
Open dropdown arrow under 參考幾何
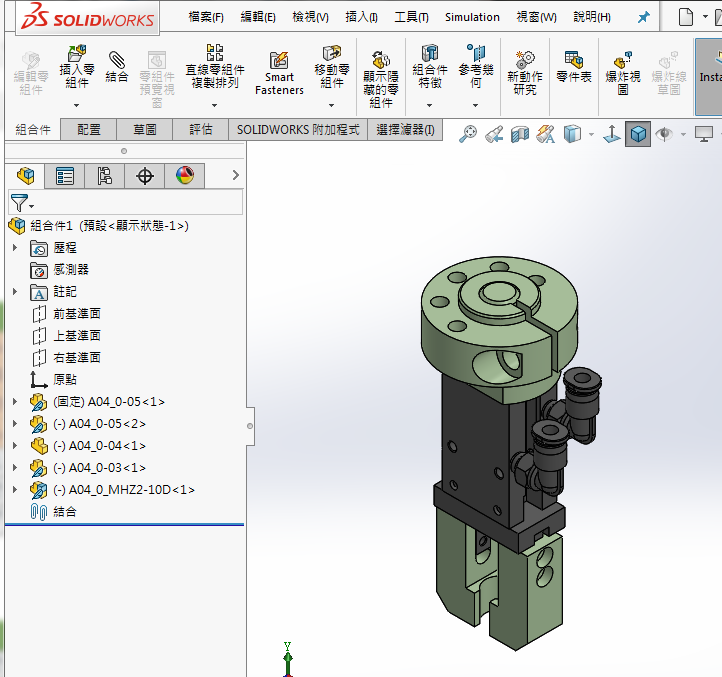pos(476,105)
